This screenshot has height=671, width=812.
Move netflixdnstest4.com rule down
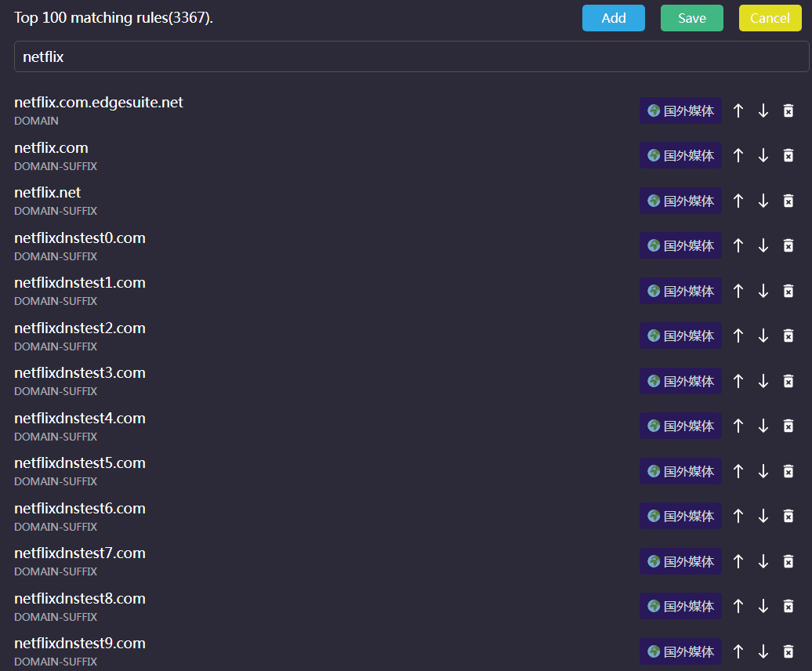pyautogui.click(x=763, y=426)
